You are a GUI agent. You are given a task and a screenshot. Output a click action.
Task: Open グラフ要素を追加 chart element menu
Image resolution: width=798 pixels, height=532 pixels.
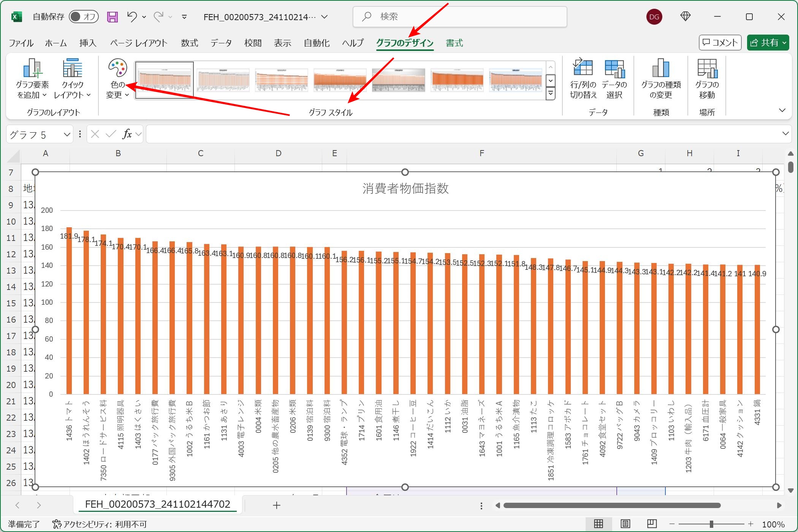pos(32,78)
